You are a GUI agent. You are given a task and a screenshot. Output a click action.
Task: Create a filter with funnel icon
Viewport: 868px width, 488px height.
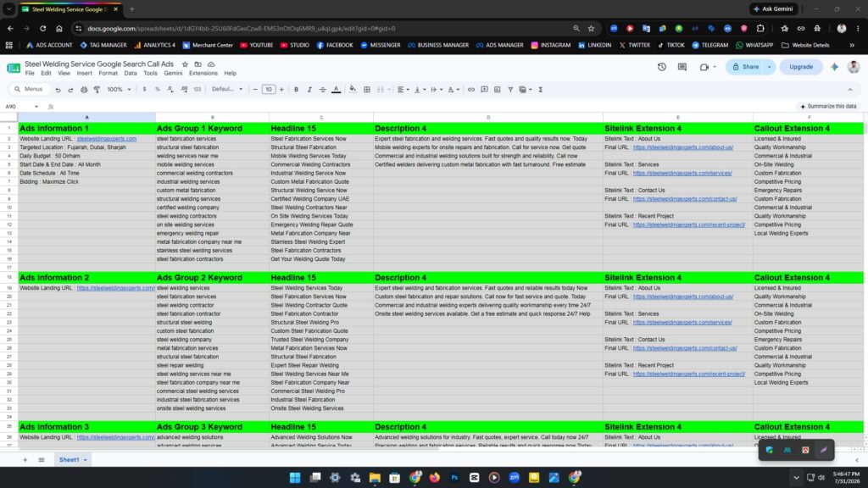pyautogui.click(x=510, y=89)
